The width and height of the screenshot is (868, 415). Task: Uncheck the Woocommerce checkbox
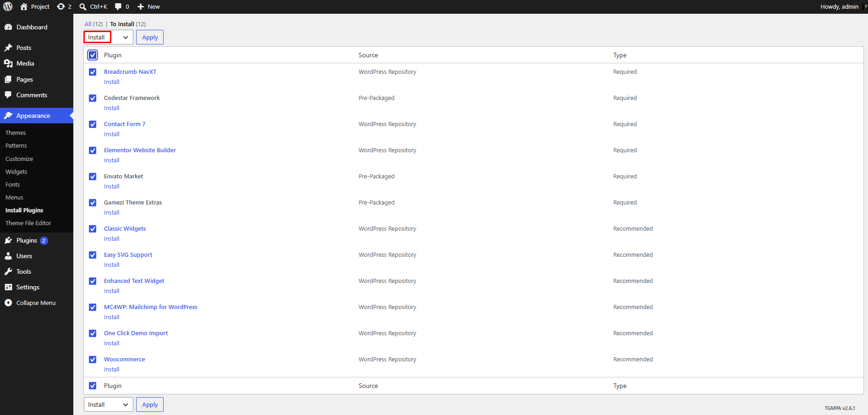93,360
